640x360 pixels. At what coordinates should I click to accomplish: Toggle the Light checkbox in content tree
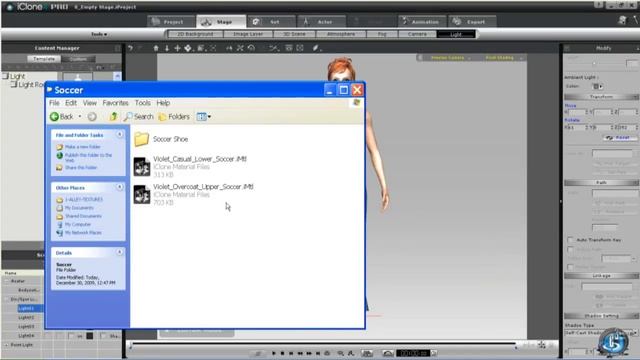[6, 76]
